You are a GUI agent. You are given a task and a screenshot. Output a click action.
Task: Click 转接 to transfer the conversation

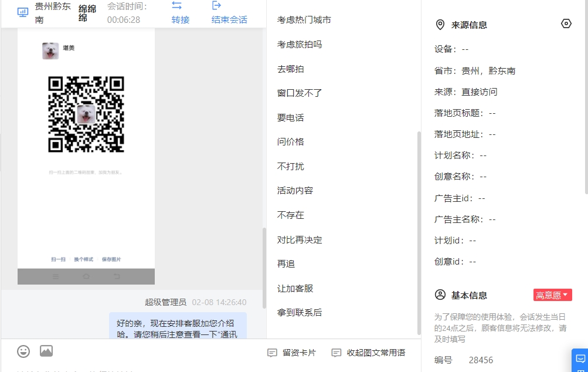(x=181, y=19)
